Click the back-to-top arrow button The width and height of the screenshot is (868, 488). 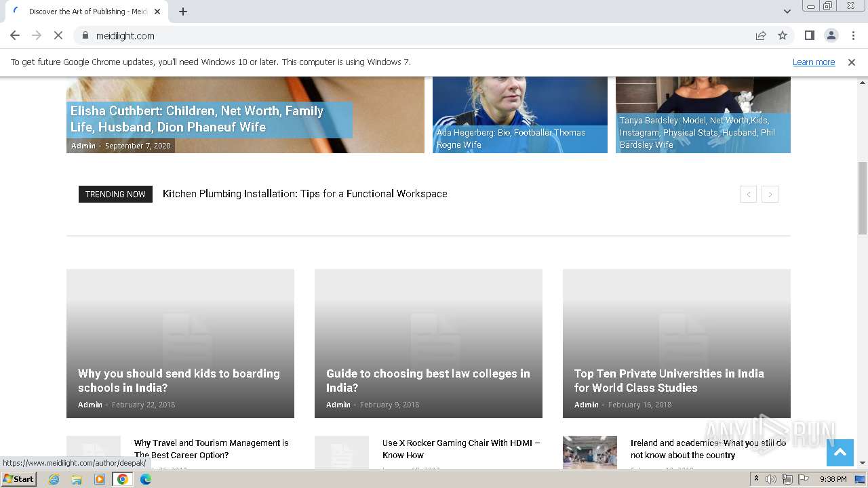coord(840,453)
